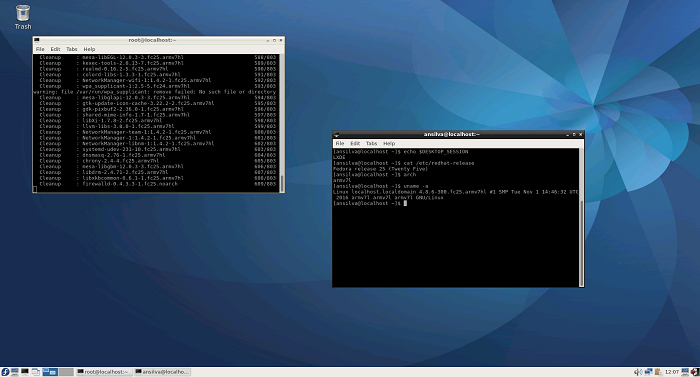Image resolution: width=700 pixels, height=377 pixels.
Task: Open the Fedora start menu icon
Action: click(x=5, y=372)
